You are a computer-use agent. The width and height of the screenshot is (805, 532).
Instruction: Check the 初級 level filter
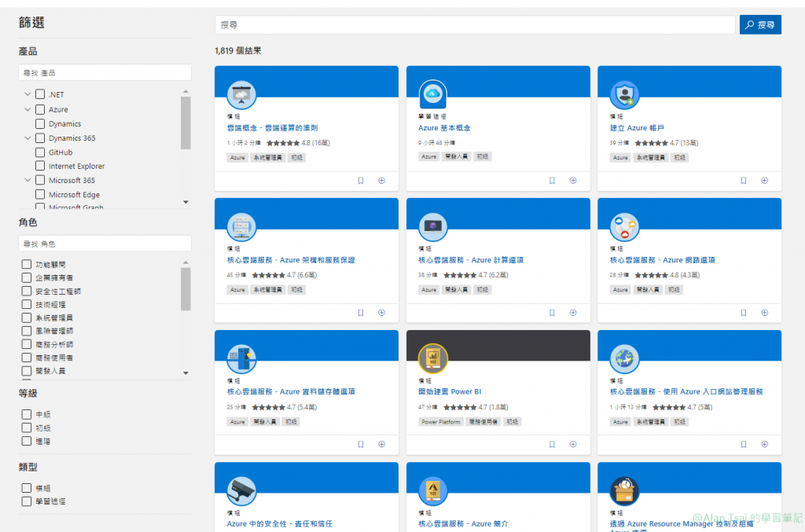coord(27,427)
